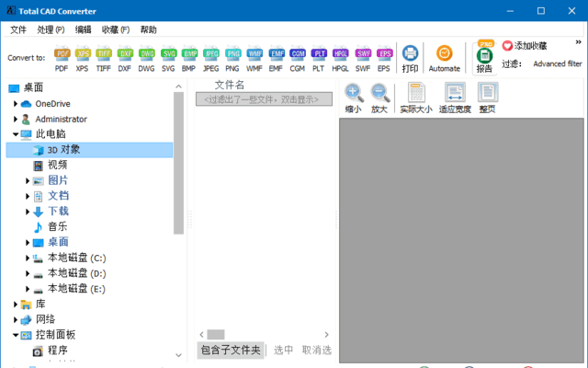Image resolution: width=588 pixels, height=368 pixels.
Task: Open the 编辑 menu
Action: [83, 29]
